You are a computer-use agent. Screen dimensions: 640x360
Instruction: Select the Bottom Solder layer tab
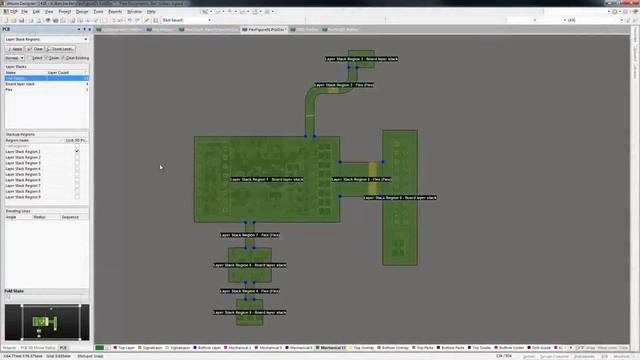pyautogui.click(x=510, y=348)
